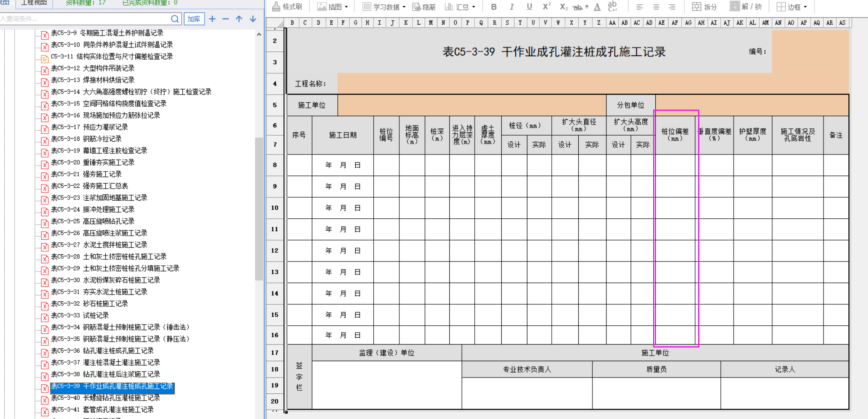Center-align the cell text
868x419 pixels.
[656, 7]
